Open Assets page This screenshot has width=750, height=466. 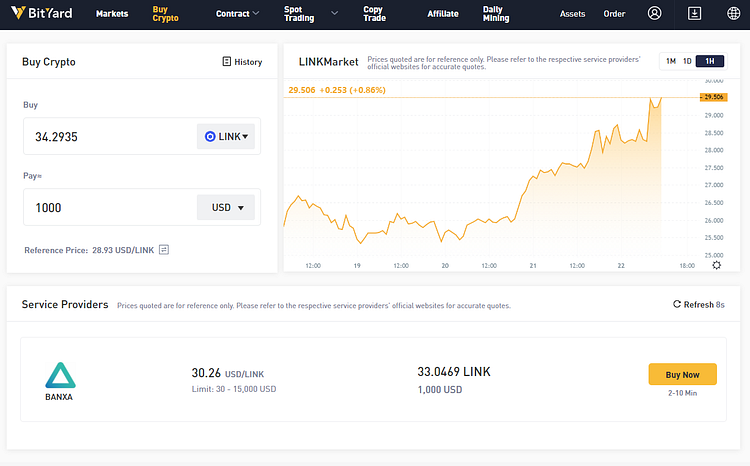tap(573, 13)
